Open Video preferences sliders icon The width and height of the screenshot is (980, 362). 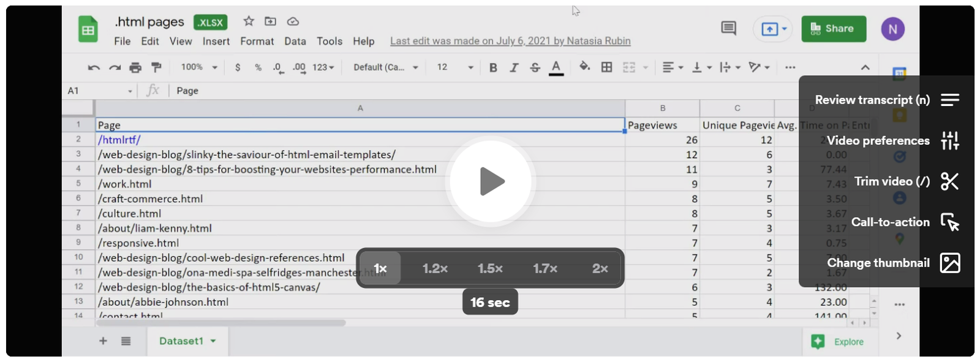tap(949, 141)
